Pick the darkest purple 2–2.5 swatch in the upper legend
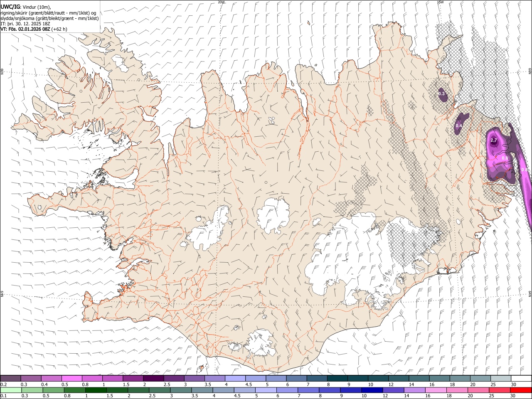The height and width of the screenshot is (399, 532). pos(153,378)
